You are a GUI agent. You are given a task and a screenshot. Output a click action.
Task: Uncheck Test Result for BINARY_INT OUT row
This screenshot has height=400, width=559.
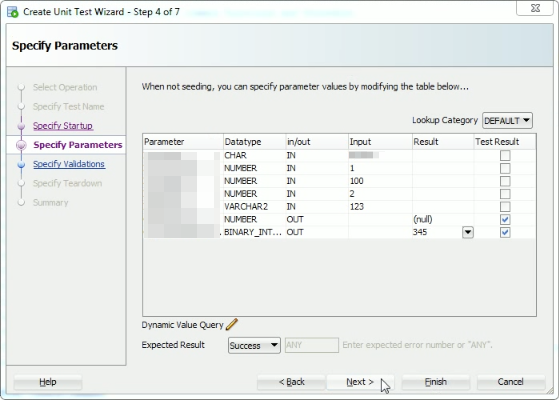(505, 232)
